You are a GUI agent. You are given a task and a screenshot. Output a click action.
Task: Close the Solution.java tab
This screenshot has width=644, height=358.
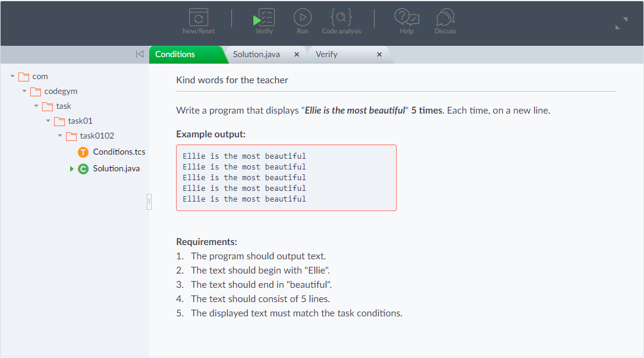297,55
